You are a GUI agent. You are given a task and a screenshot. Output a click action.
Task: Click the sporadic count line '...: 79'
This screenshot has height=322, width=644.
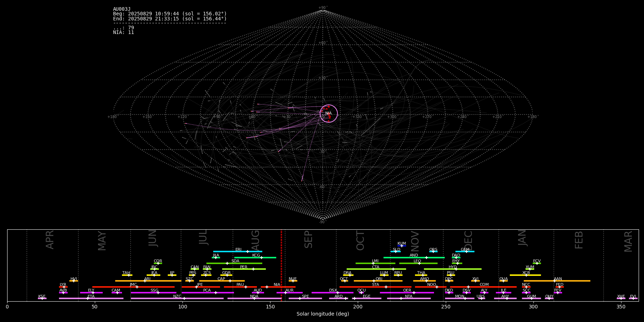click(123, 28)
